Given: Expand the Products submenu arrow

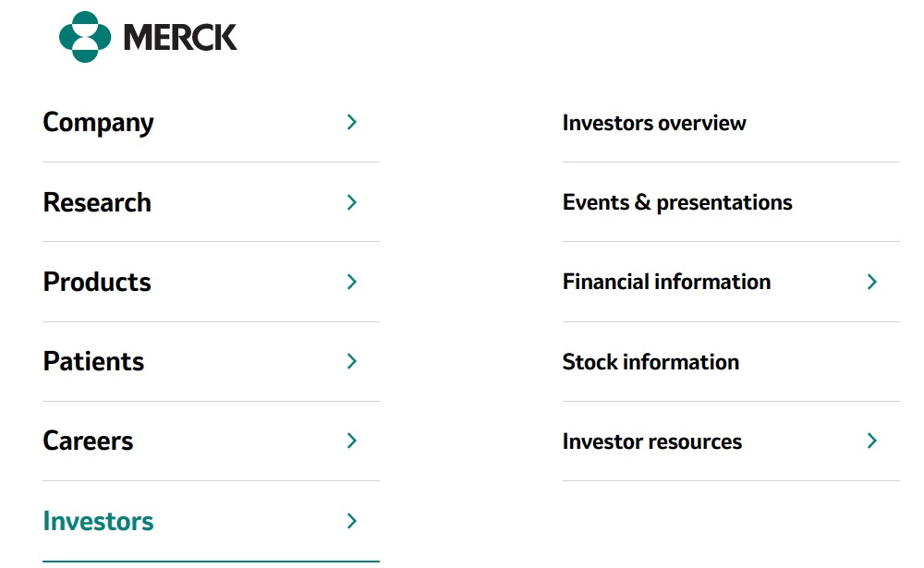Looking at the screenshot, I should pos(351,282).
